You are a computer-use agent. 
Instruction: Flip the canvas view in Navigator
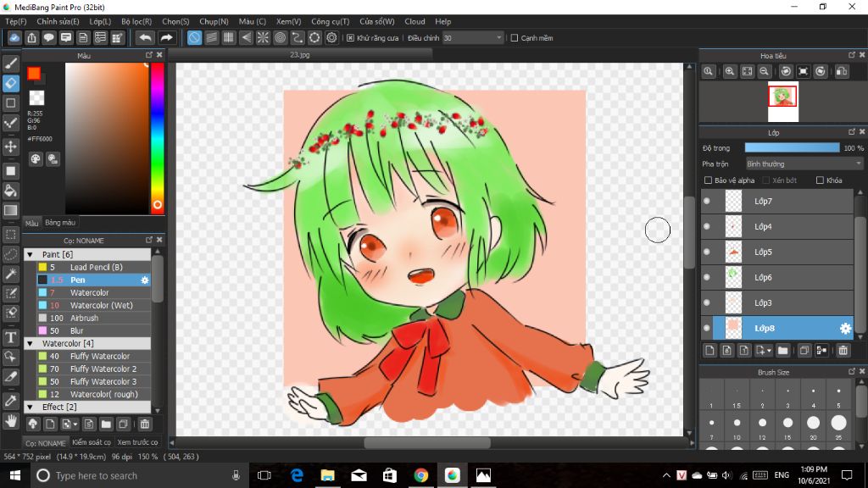[x=842, y=71]
